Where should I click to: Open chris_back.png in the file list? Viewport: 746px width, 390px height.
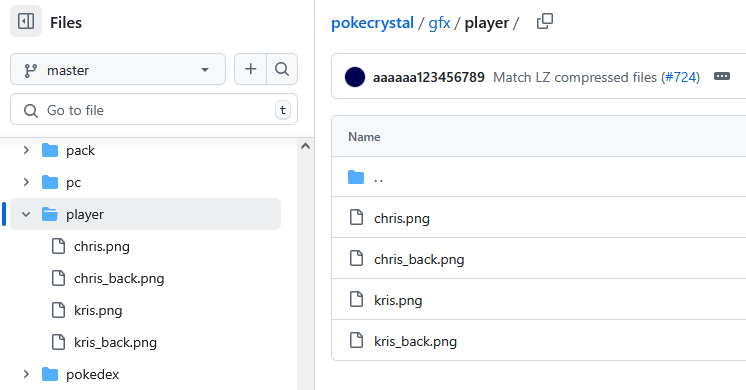419,259
